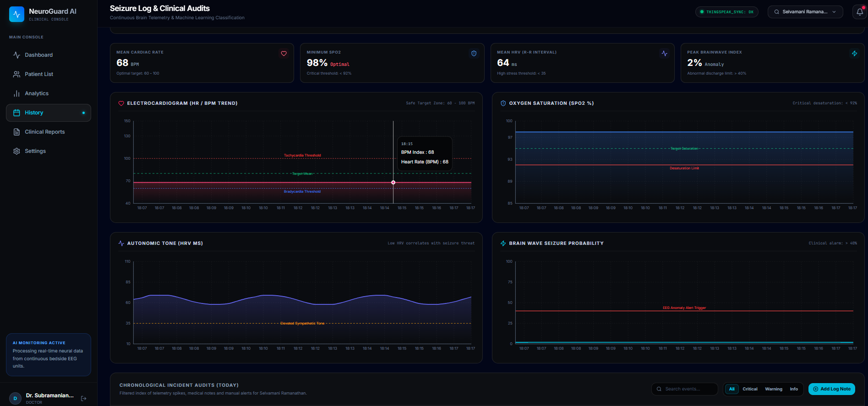Show Info-level incidents filter
The width and height of the screenshot is (868, 406).
pyautogui.click(x=794, y=389)
